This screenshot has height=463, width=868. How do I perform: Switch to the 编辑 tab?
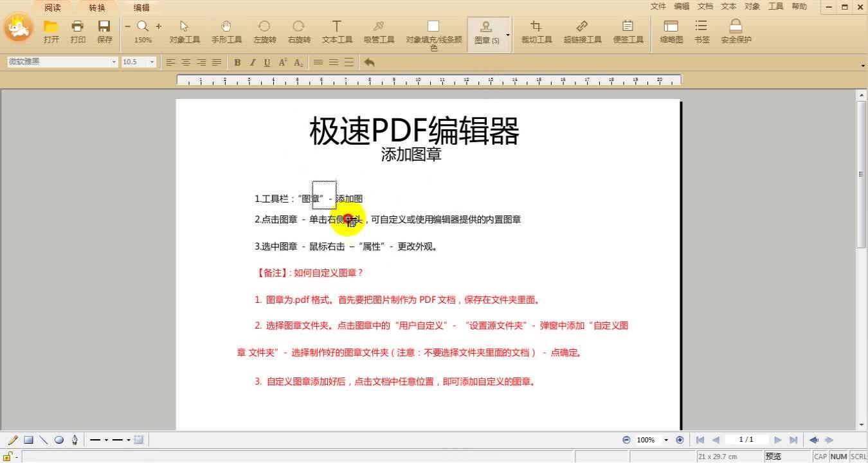point(141,8)
